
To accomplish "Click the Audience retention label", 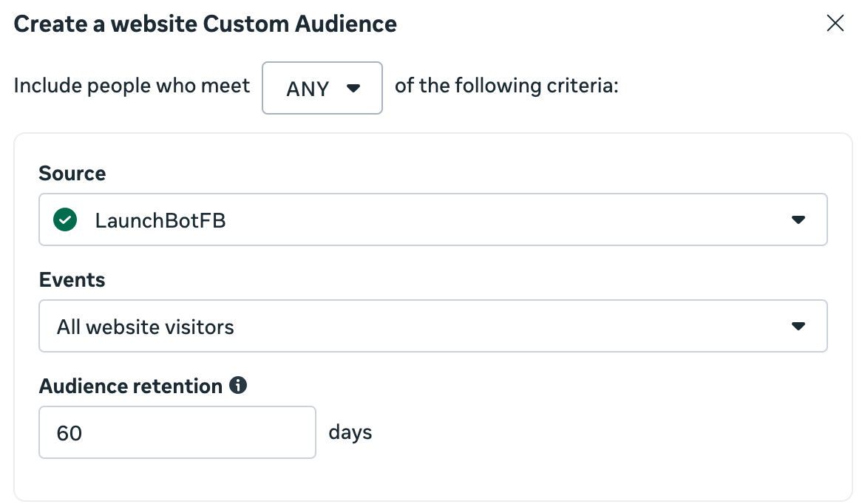I will coord(131,386).
